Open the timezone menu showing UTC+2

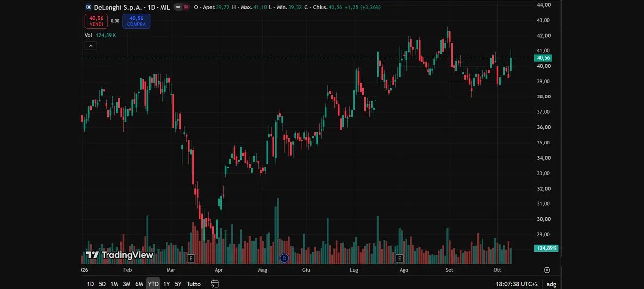517,284
